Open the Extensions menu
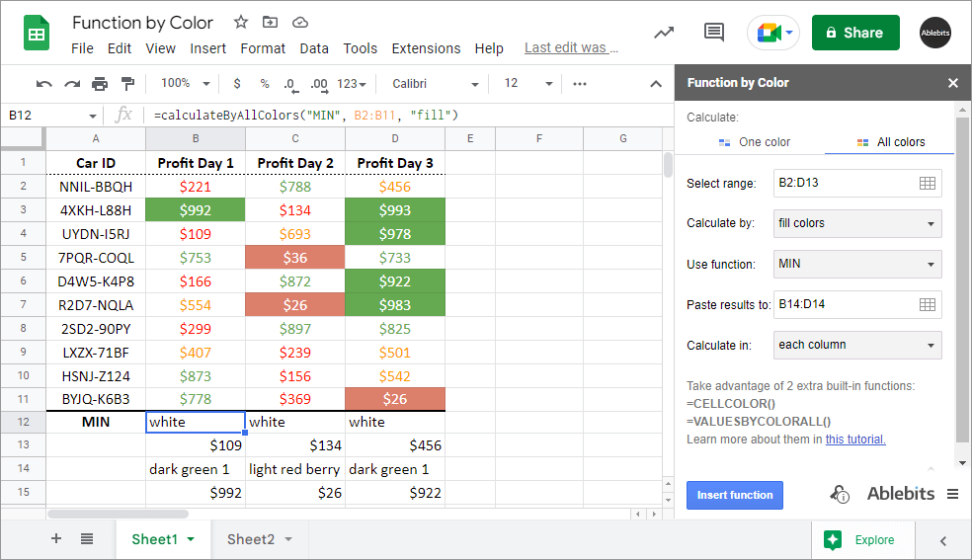Screen dimensions: 972x560 [426, 48]
